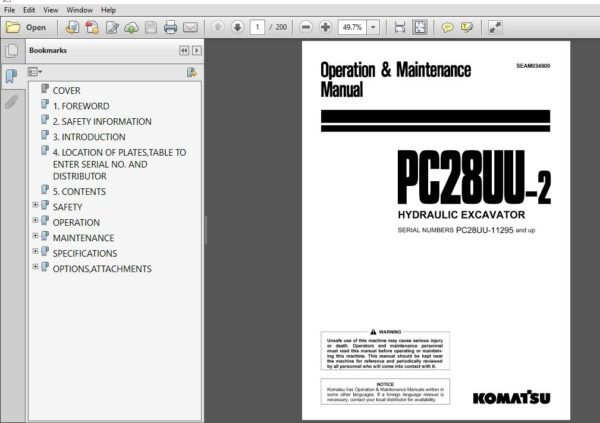Click the zoom percentage field

(x=352, y=27)
